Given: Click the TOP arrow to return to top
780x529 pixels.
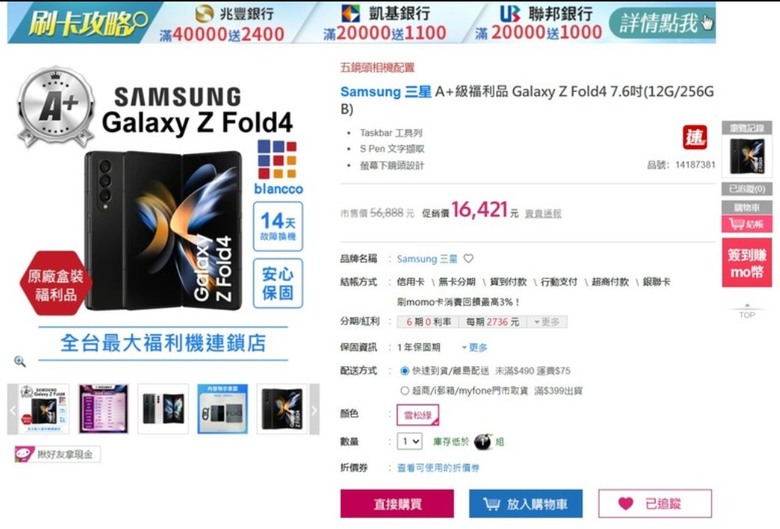Looking at the screenshot, I should pos(747,312).
